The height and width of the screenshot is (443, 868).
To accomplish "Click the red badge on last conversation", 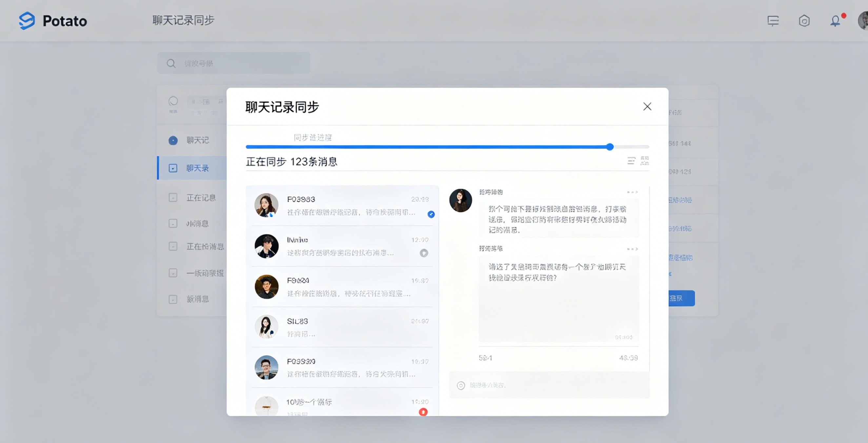I will 423,412.
